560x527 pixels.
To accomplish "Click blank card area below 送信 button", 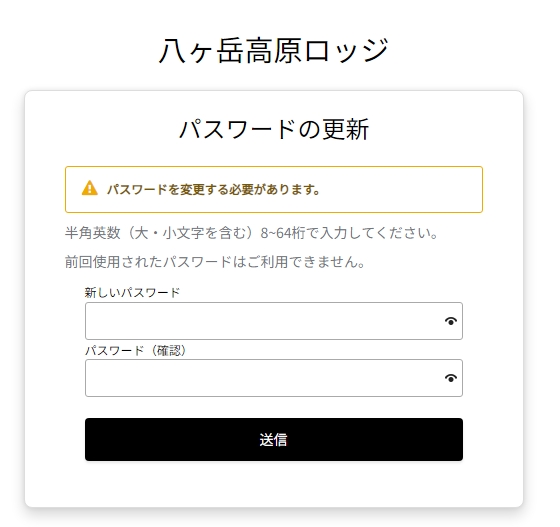I will click(274, 484).
